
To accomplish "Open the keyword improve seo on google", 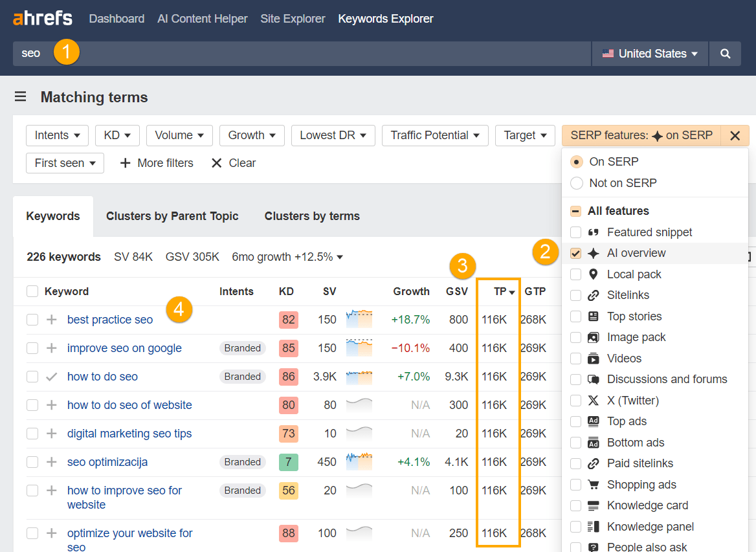I will [x=124, y=348].
